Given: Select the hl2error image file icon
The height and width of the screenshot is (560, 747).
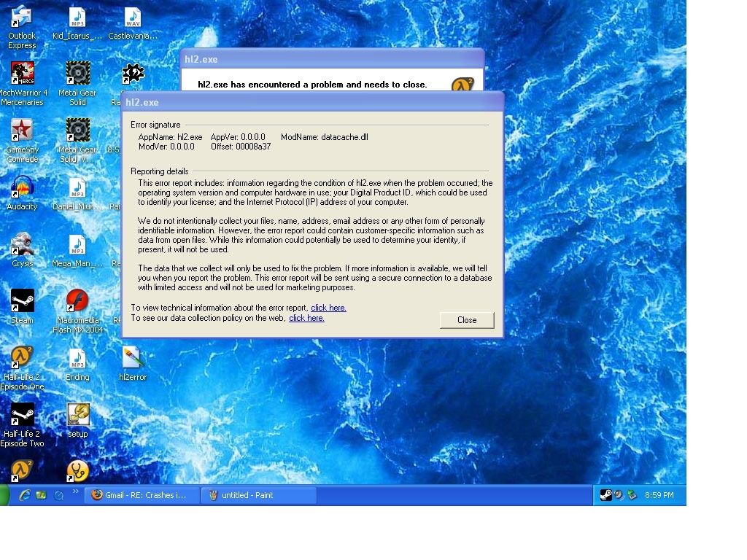Looking at the screenshot, I should pos(133,358).
